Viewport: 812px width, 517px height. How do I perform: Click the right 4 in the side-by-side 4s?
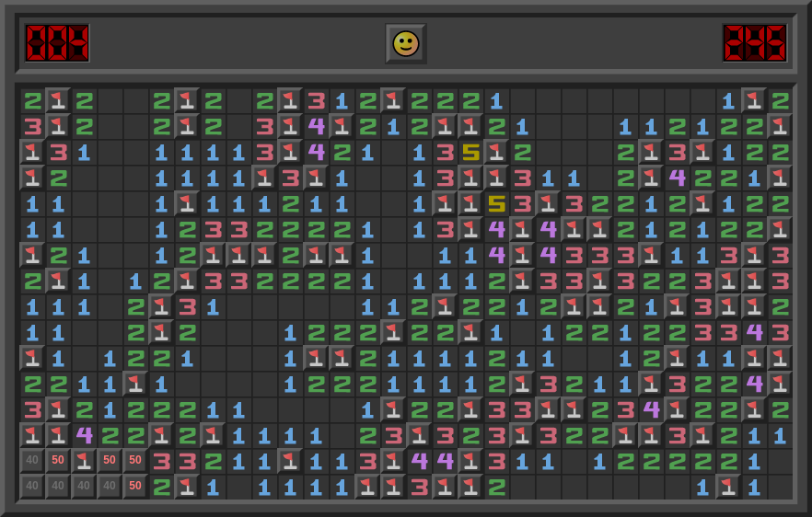(x=446, y=461)
